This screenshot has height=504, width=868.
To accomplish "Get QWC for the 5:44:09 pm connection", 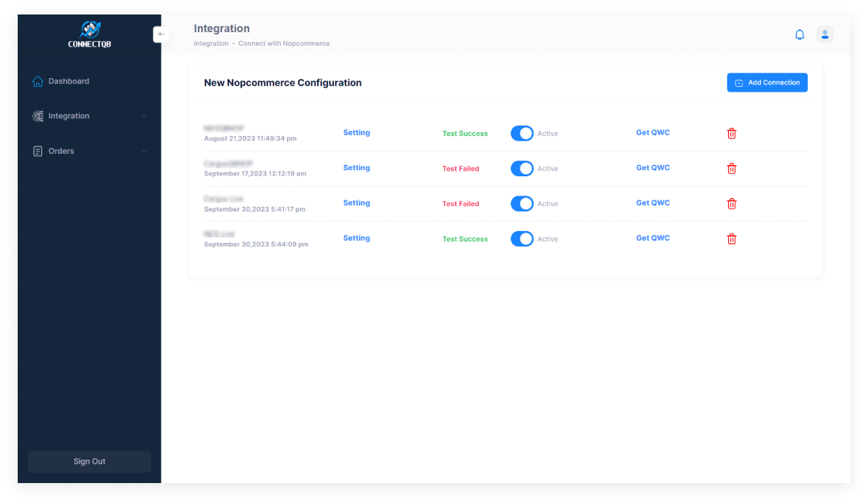I will coord(652,238).
